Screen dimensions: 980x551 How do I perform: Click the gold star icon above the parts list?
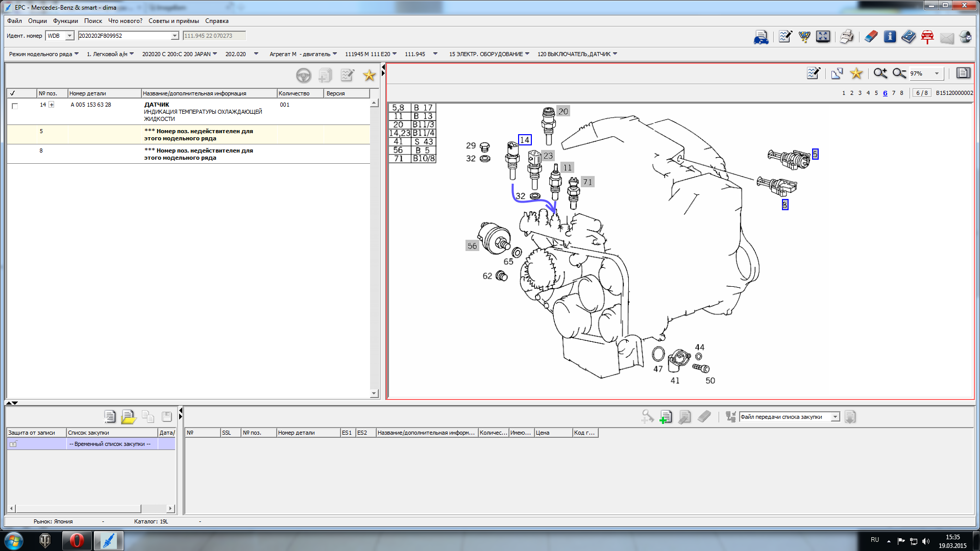[x=369, y=76]
